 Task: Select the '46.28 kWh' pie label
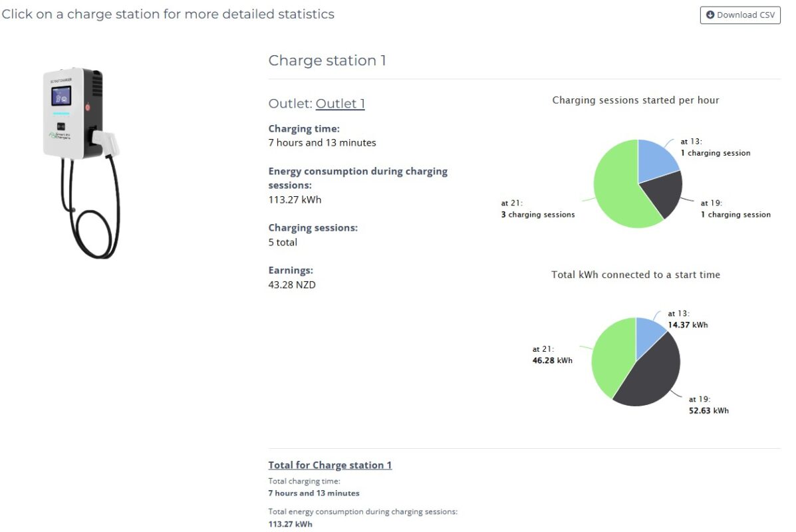(x=552, y=360)
